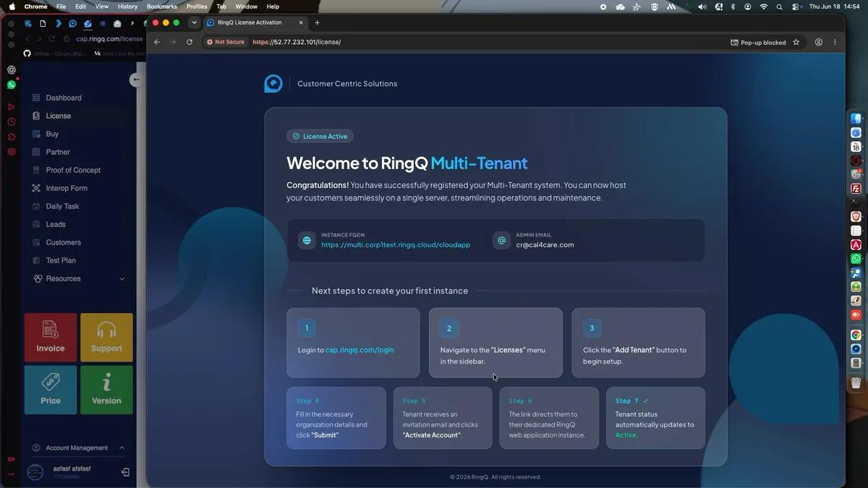Open a new tab with plus button

(317, 22)
